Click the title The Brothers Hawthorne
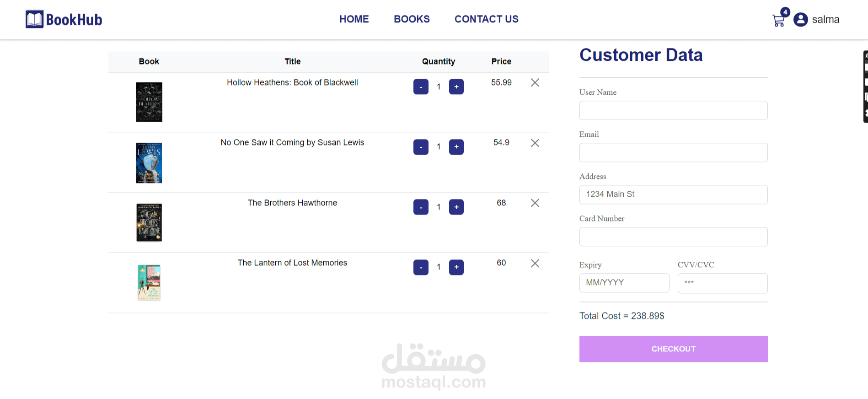The height and width of the screenshot is (399, 868). click(292, 203)
